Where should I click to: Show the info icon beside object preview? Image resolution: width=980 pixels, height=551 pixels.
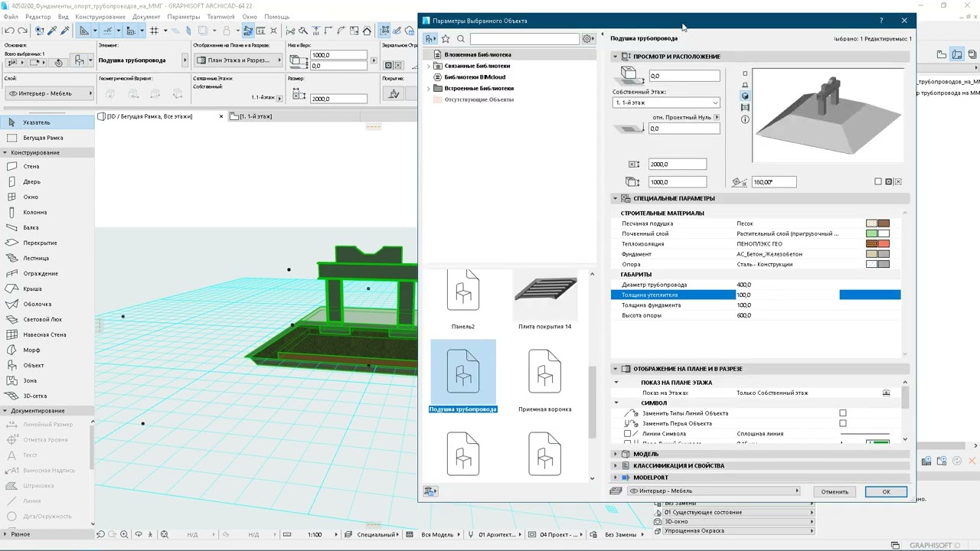[745, 119]
